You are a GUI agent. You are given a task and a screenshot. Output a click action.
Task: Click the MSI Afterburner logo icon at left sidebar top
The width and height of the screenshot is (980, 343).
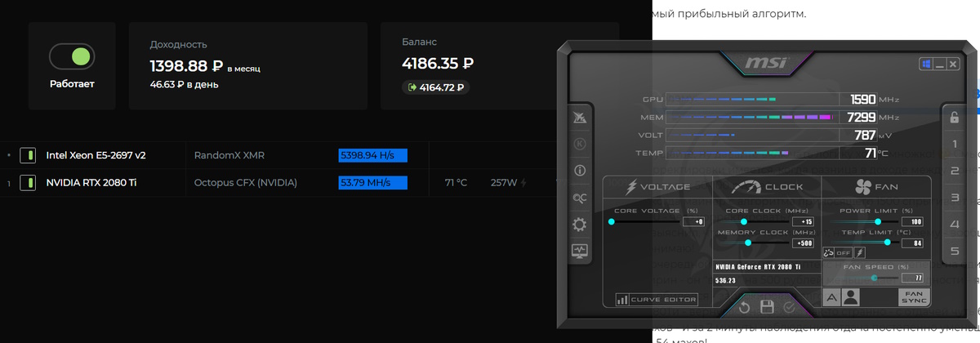point(580,118)
